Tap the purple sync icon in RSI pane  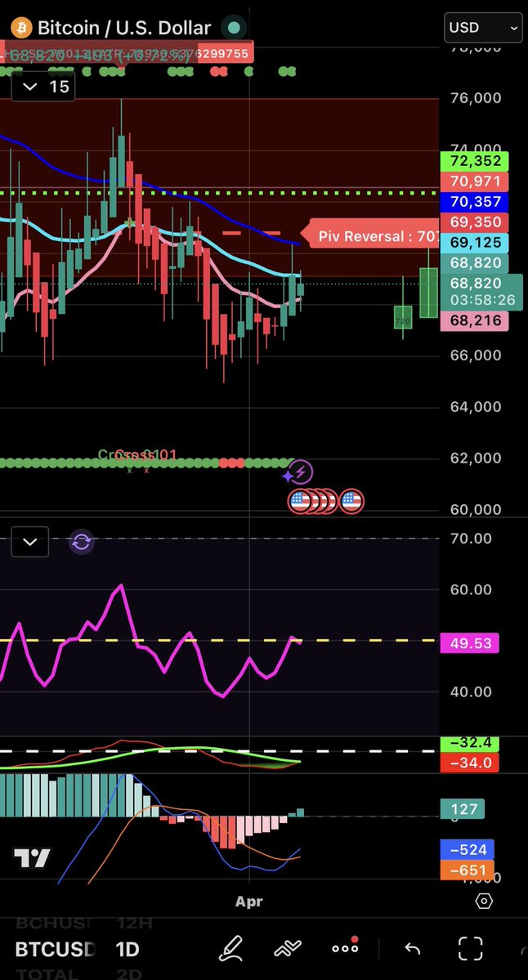pos(82,542)
